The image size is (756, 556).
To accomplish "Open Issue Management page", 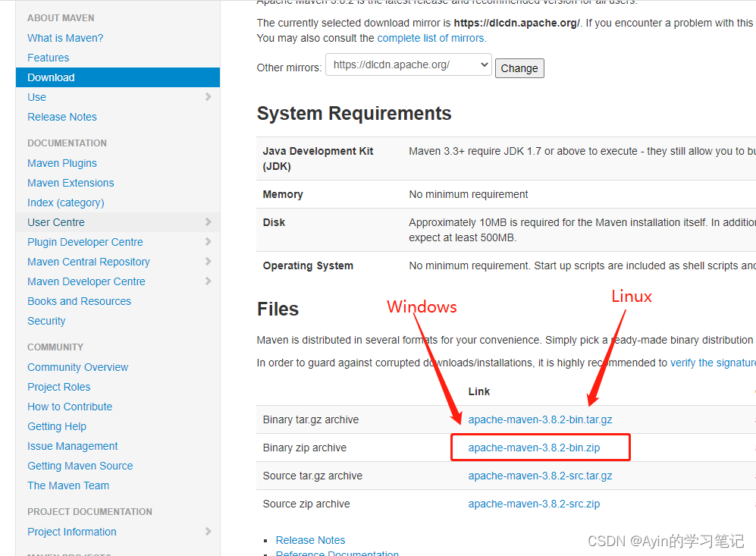I will (x=72, y=447).
